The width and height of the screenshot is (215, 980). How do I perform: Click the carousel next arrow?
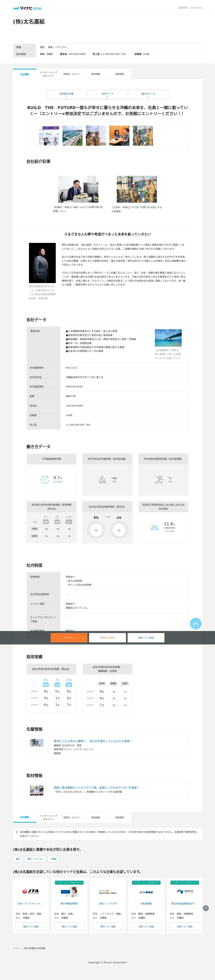pyautogui.click(x=205, y=908)
